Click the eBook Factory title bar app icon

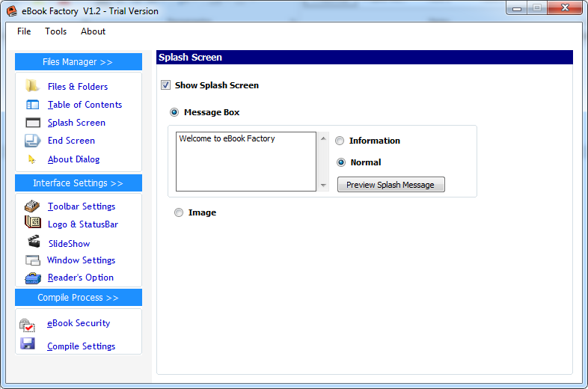click(x=12, y=11)
